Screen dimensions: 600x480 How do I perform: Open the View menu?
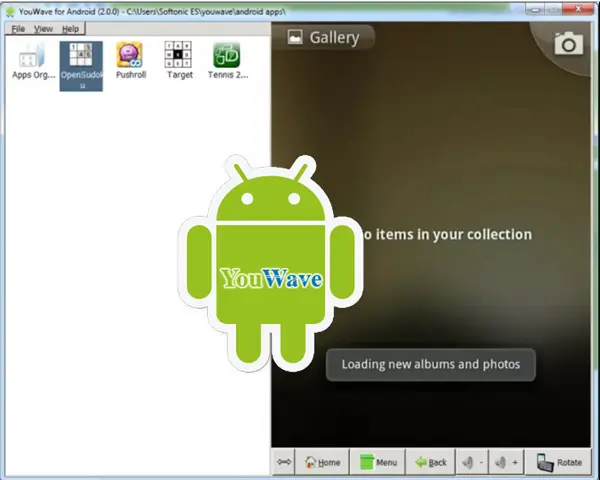point(43,29)
